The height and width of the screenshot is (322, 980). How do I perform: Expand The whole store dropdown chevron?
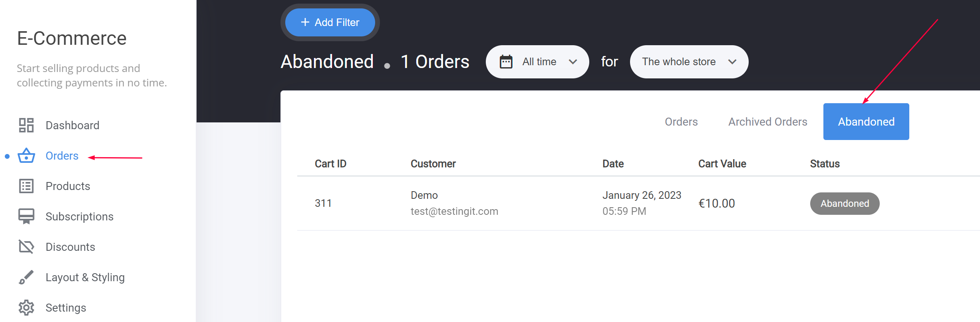point(732,62)
